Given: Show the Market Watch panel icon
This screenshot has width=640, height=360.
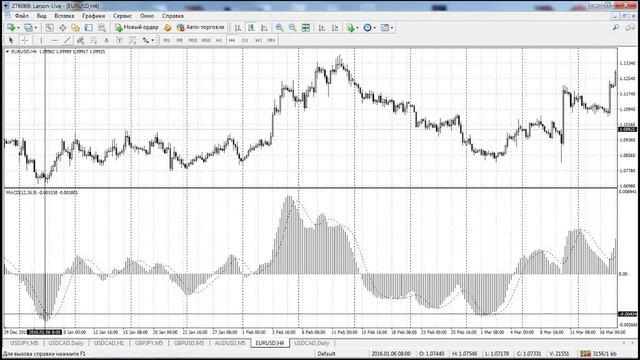Looking at the screenshot, I should (49, 28).
